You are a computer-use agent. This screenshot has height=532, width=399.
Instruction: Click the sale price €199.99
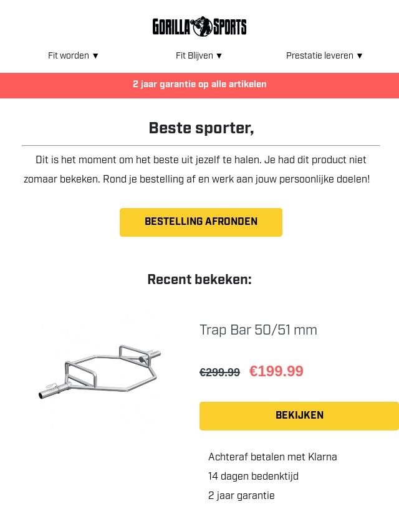(276, 371)
